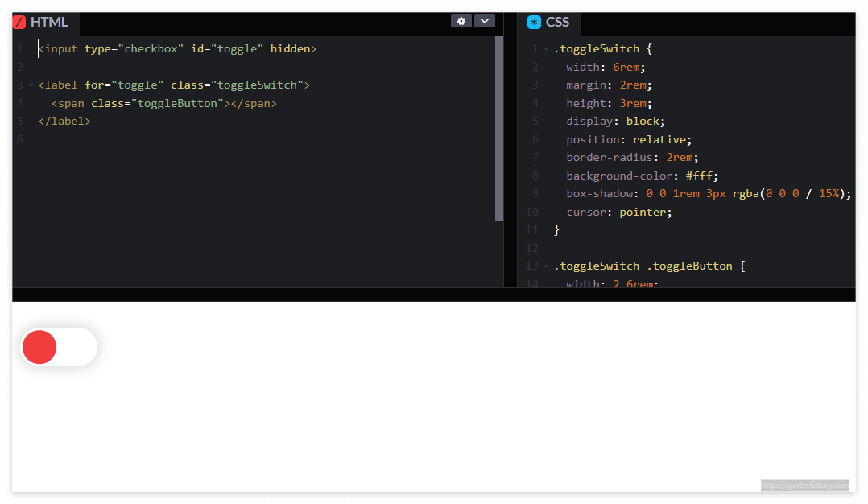Click the 'cursor: pointer;' CSS line
This screenshot has width=868, height=504.
coord(619,213)
